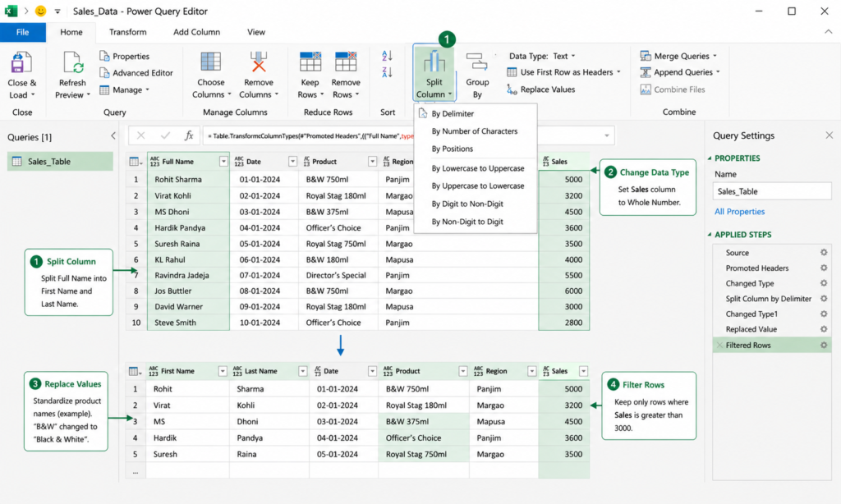Open the Sales filter dropdown in lower table
The image size is (841, 504).
click(x=583, y=371)
